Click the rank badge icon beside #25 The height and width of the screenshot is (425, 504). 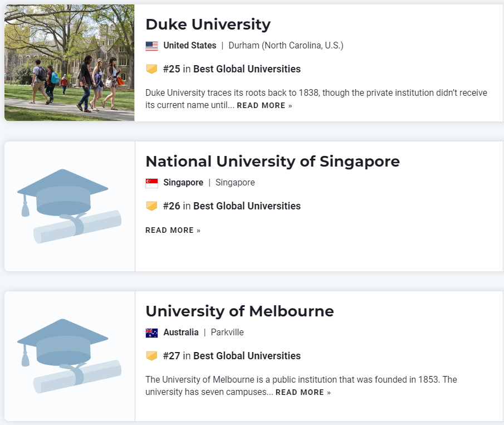[x=151, y=69]
